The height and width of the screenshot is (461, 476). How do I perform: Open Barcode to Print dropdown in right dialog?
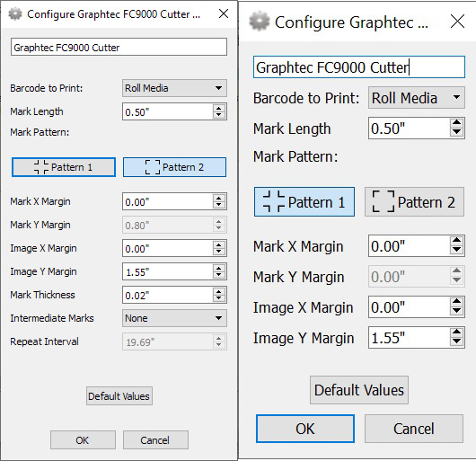click(x=417, y=98)
